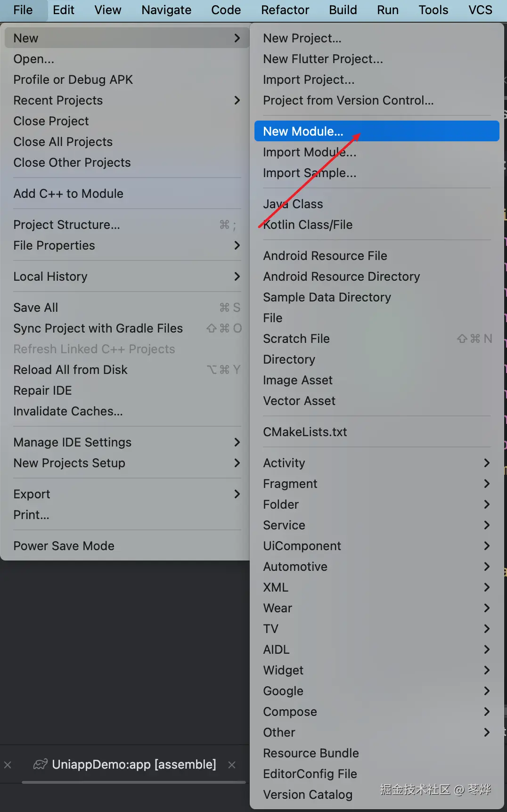The width and height of the screenshot is (507, 812).
Task: Open the Refactor menu in the menu bar
Action: click(x=285, y=10)
